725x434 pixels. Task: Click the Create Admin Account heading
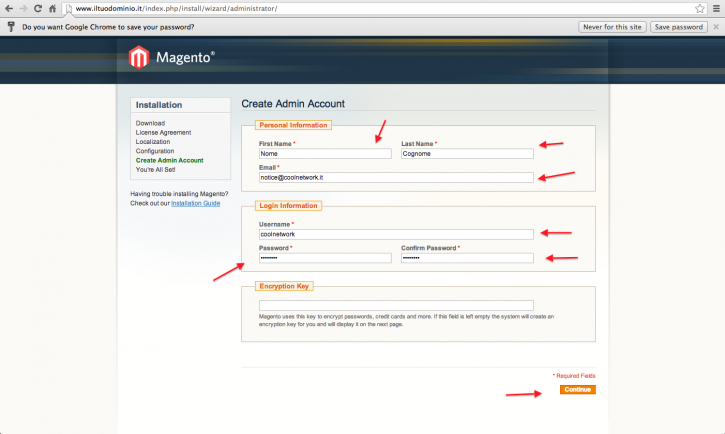(293, 104)
